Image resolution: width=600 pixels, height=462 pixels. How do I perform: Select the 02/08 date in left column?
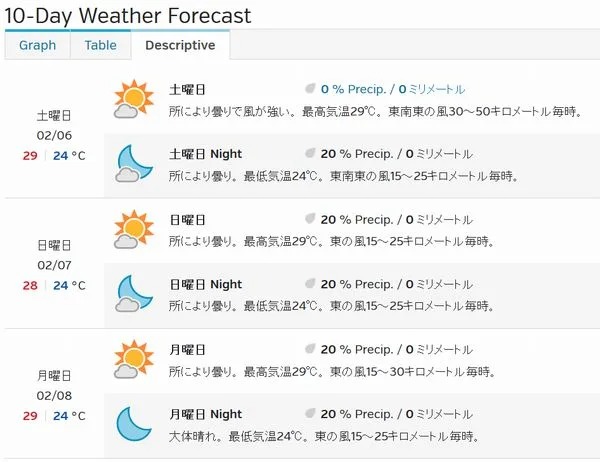[x=54, y=395]
